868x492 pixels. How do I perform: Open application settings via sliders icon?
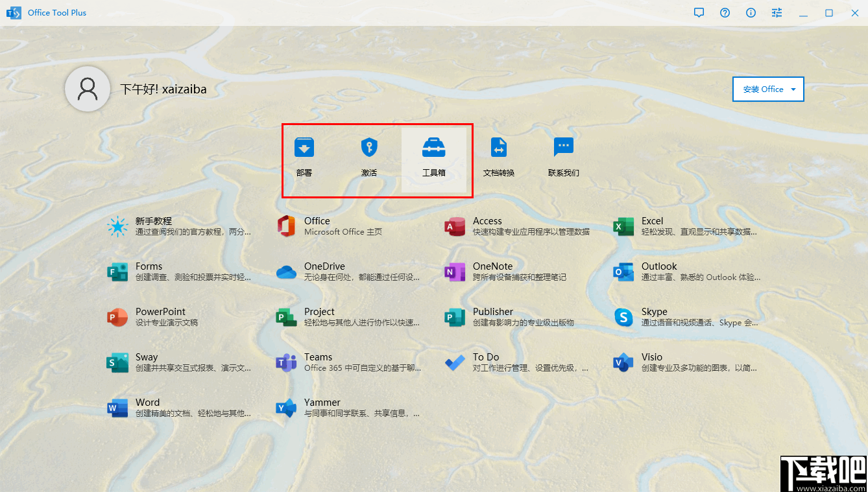coord(777,12)
